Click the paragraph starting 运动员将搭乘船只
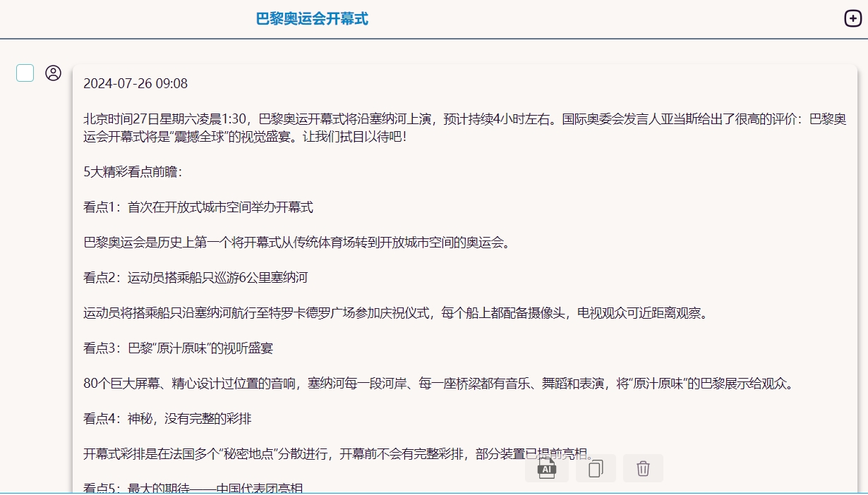 click(395, 313)
